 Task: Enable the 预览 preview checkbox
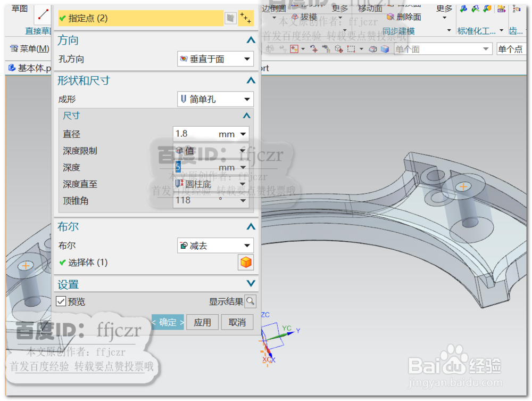click(x=60, y=300)
